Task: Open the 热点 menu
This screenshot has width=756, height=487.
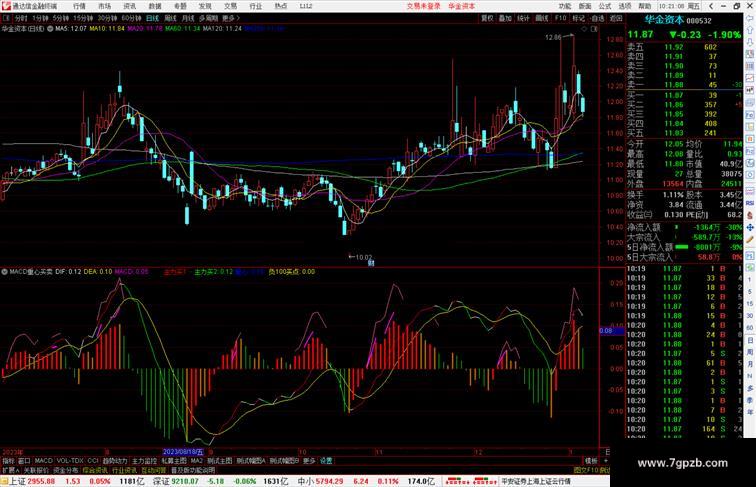Action: point(281,6)
